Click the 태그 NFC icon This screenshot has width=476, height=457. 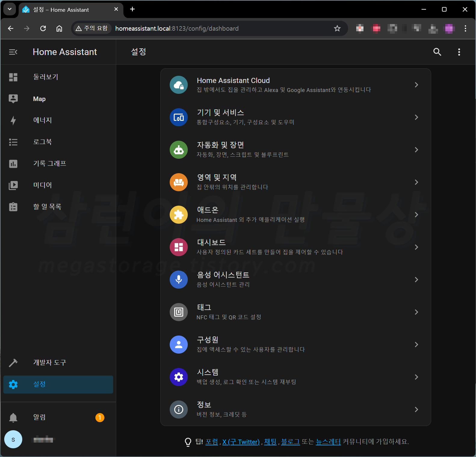[179, 312]
